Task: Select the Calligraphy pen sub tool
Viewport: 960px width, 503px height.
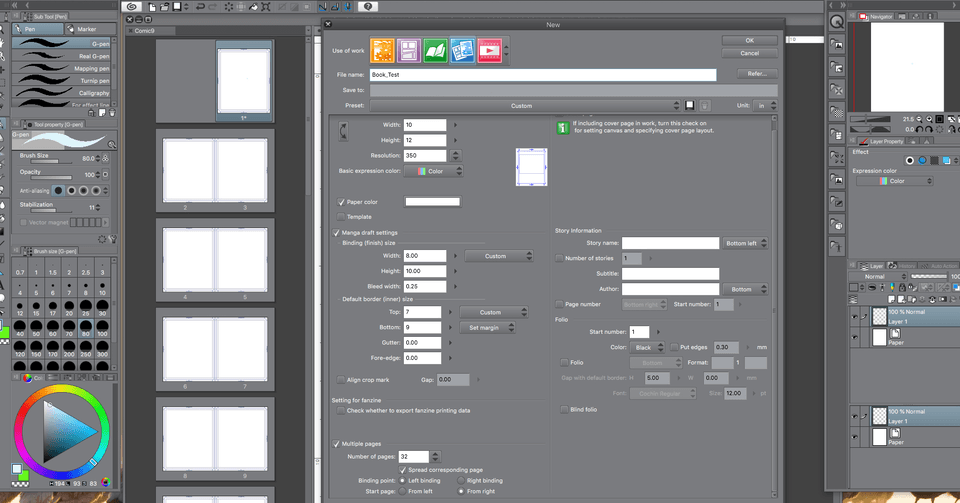Action: pyautogui.click(x=59, y=93)
